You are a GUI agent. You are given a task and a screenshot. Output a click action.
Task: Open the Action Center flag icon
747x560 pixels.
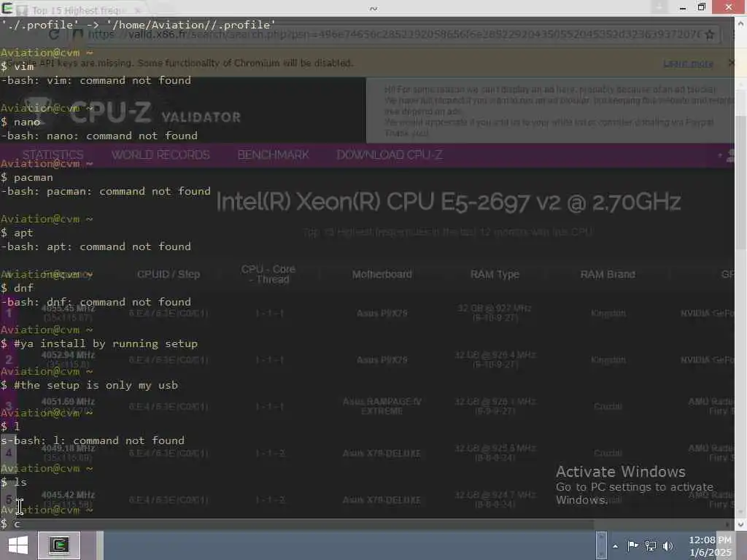click(x=632, y=546)
